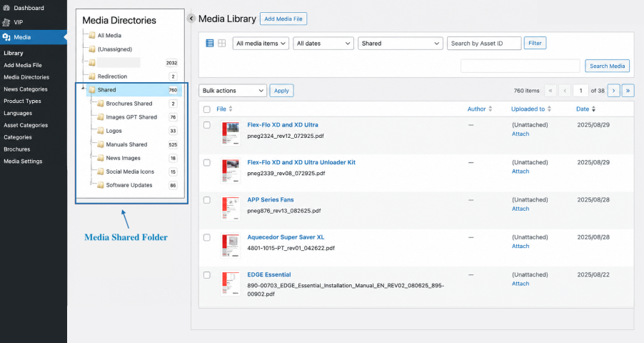Viewport: 644px width, 343px height.
Task: Switch to list view icon
Action: [x=209, y=43]
